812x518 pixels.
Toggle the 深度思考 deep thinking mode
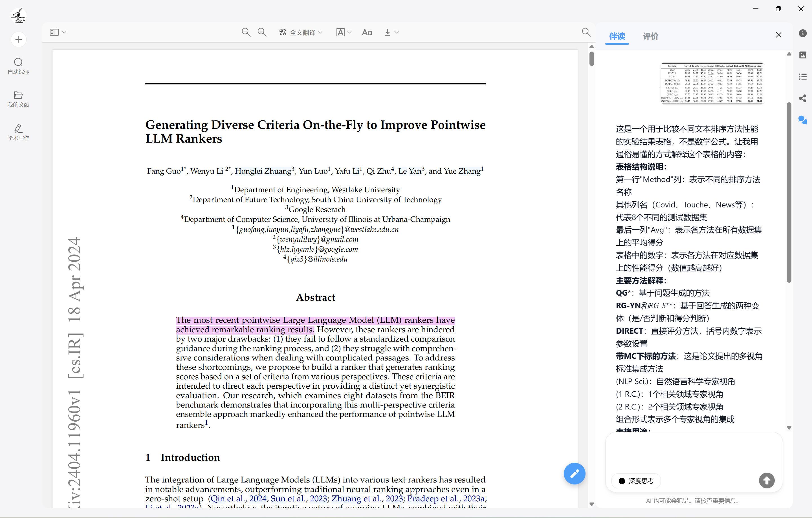tap(636, 481)
